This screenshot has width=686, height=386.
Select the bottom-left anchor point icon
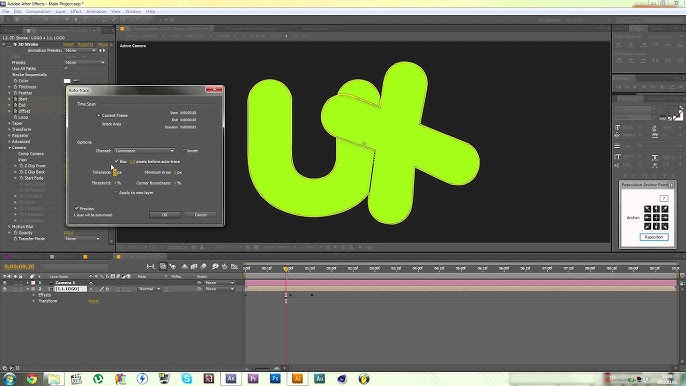coord(648,226)
